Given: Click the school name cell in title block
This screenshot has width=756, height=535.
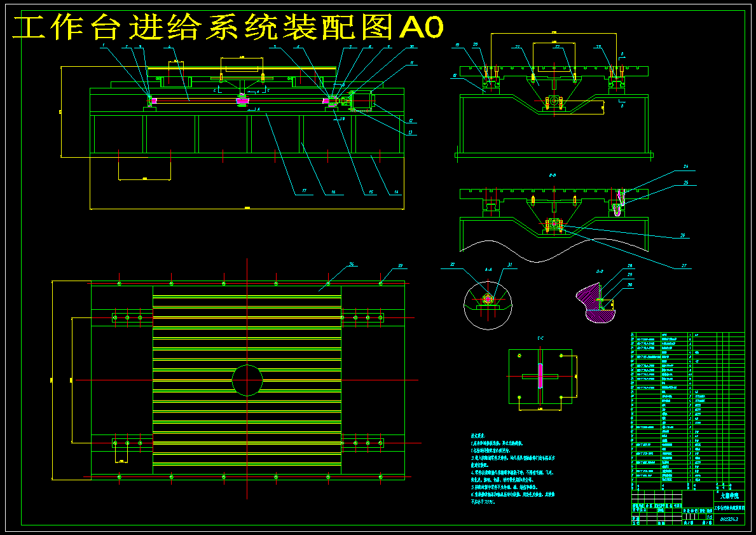Looking at the screenshot, I should tap(729, 496).
